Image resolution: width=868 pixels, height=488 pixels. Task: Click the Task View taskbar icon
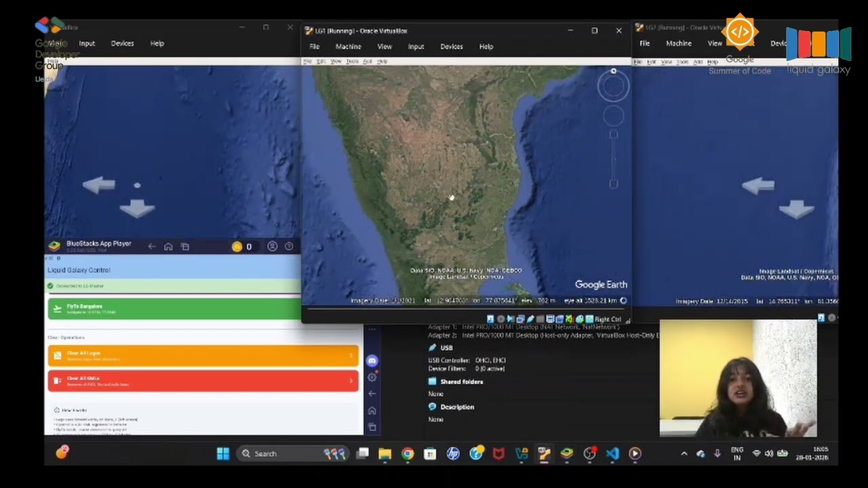point(362,453)
